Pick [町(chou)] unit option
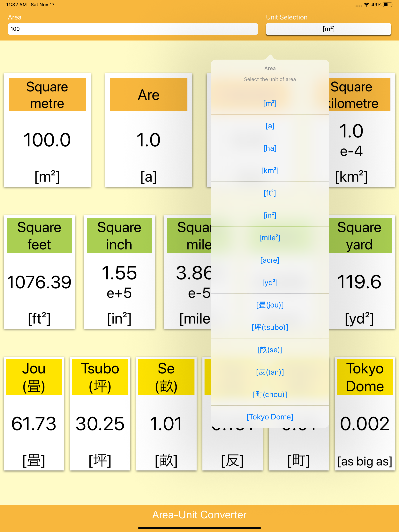The image size is (399, 532). [x=270, y=394]
